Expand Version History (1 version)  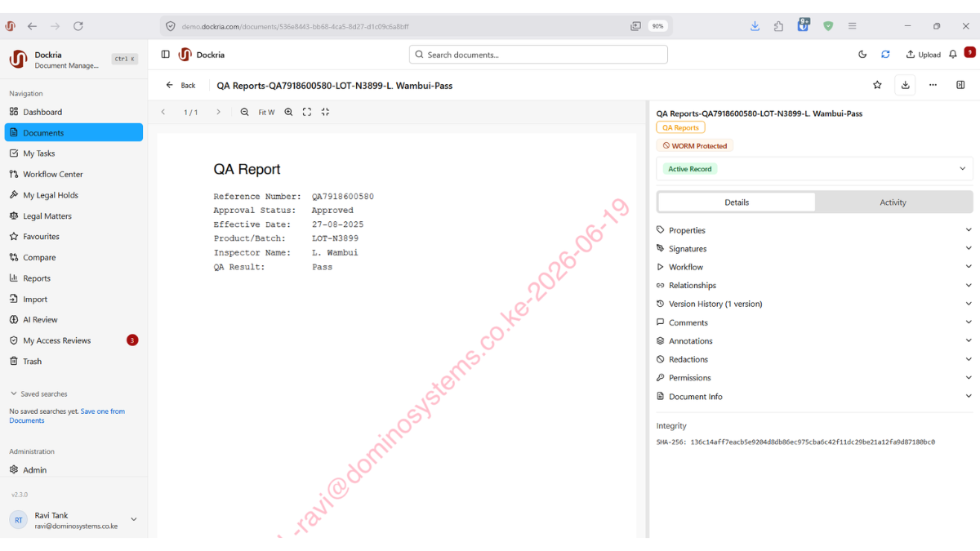(814, 304)
